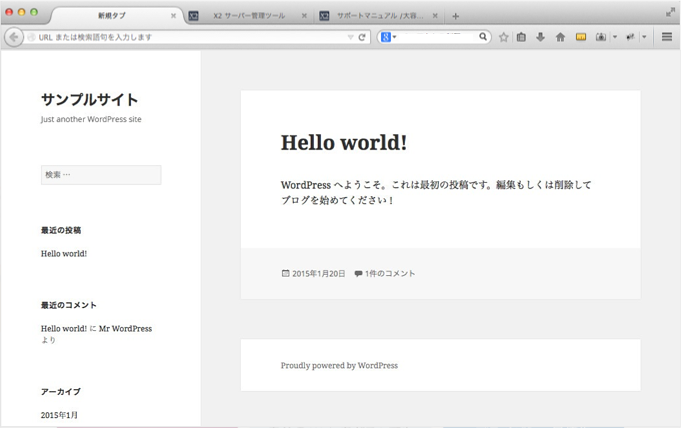Go to the home page icon
The width and height of the screenshot is (681, 428).
pos(560,37)
